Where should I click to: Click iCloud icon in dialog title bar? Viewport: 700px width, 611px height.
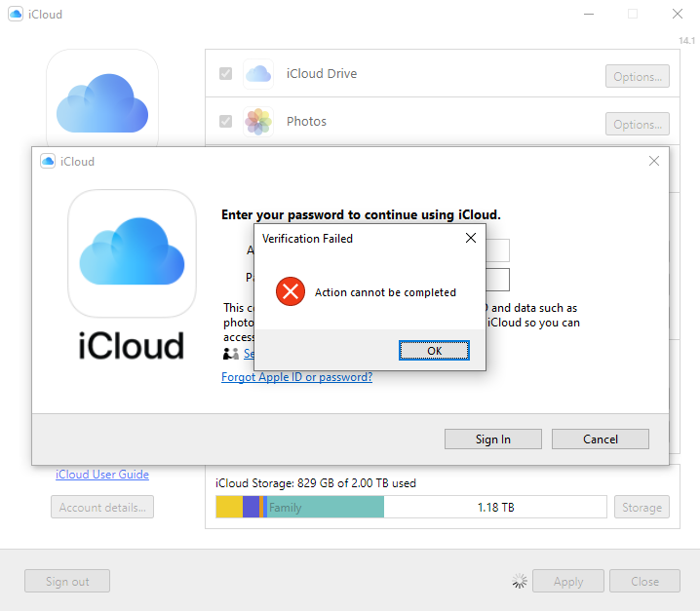pyautogui.click(x=48, y=161)
